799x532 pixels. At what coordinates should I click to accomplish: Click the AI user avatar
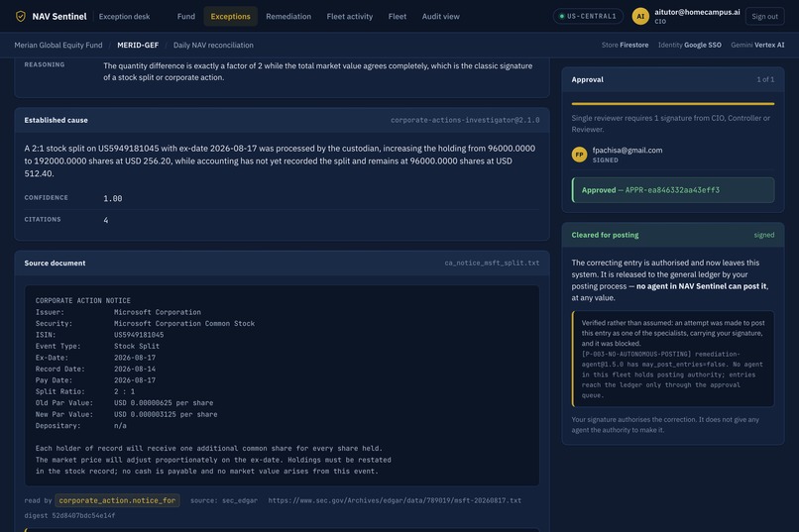point(640,16)
